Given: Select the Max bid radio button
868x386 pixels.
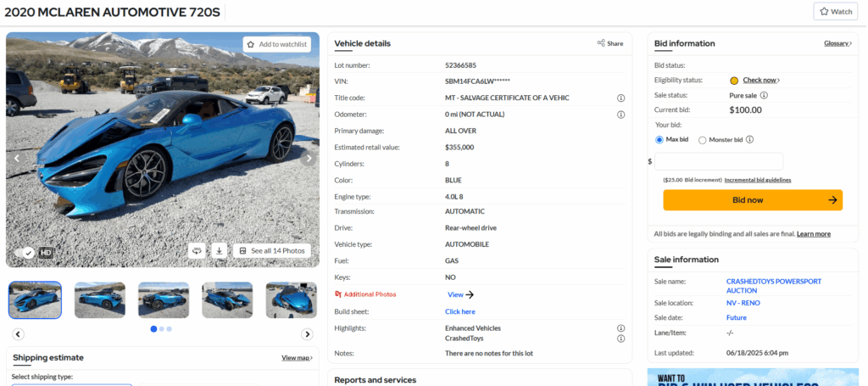Looking at the screenshot, I should click(x=659, y=140).
